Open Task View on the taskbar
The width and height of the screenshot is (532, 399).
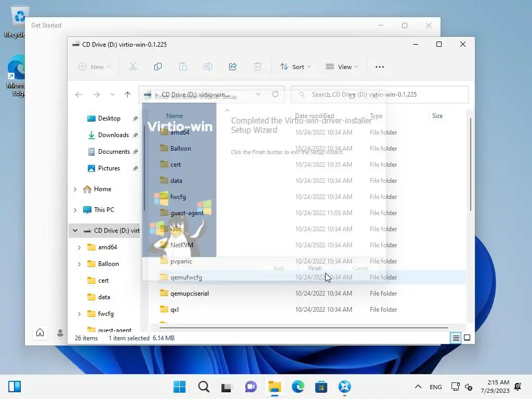point(227,387)
